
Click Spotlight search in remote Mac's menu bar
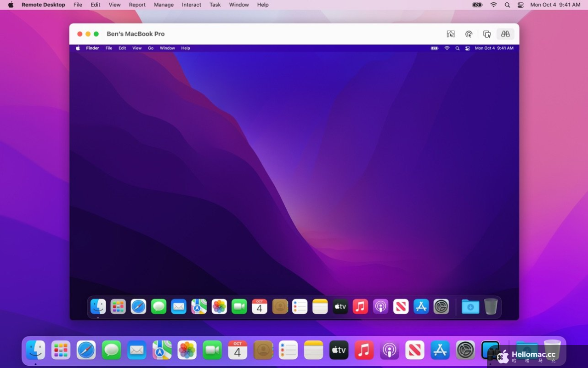[457, 48]
